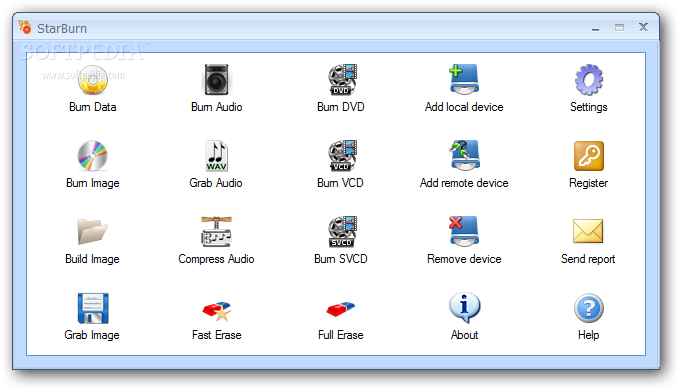Viewport: 680px width, 390px height.
Task: Click the StarBurn title bar app icon
Action: (x=25, y=27)
